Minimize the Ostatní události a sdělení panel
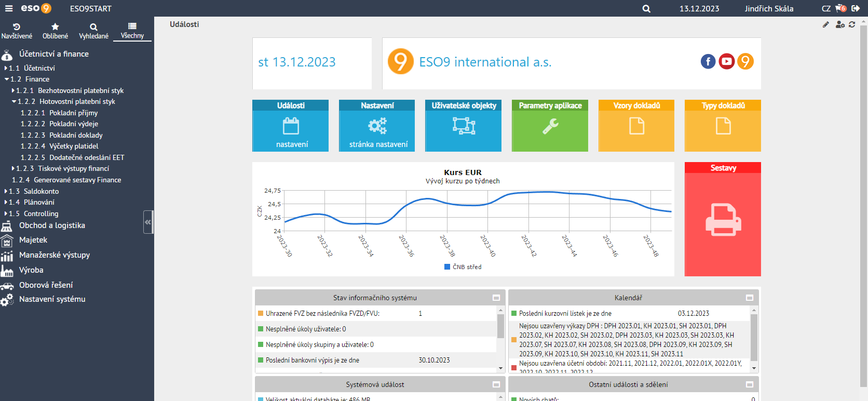Viewport: 868px width, 401px height. tap(750, 384)
